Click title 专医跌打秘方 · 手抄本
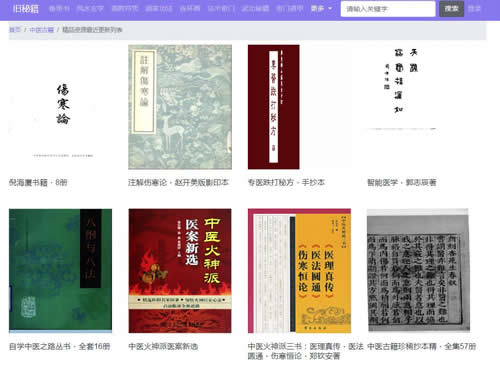The height and width of the screenshot is (365, 500). 286,183
